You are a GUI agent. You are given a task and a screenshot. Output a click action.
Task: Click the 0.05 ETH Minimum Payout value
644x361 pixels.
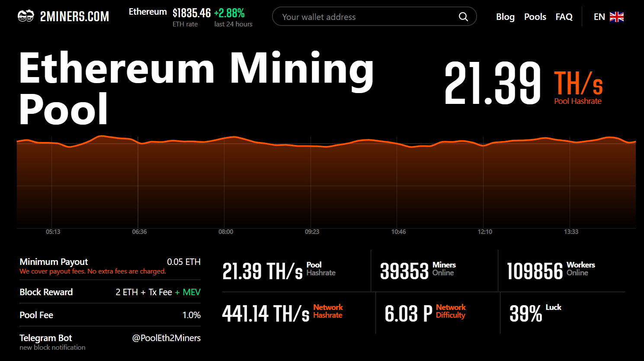pyautogui.click(x=184, y=261)
